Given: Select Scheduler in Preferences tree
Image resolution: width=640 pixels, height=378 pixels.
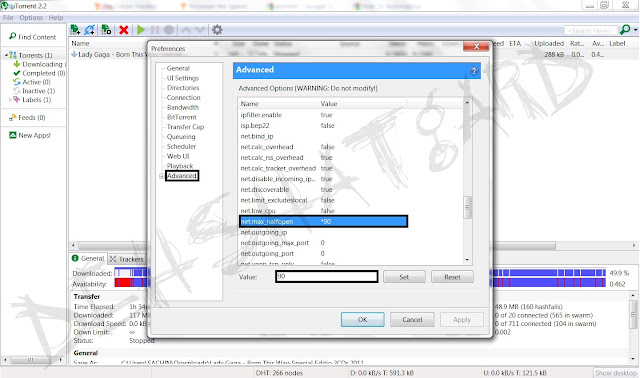Looking at the screenshot, I should coord(181,147).
